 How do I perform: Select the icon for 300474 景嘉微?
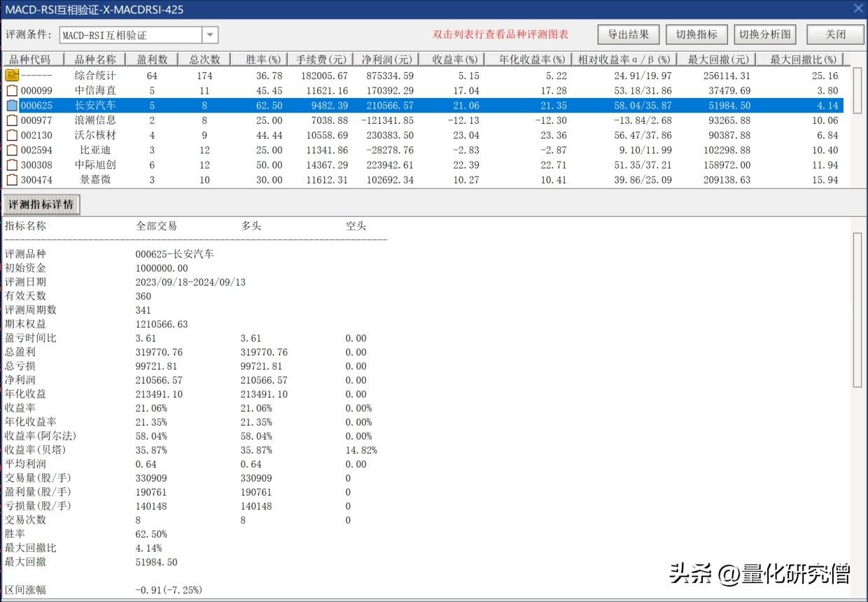tap(12, 180)
